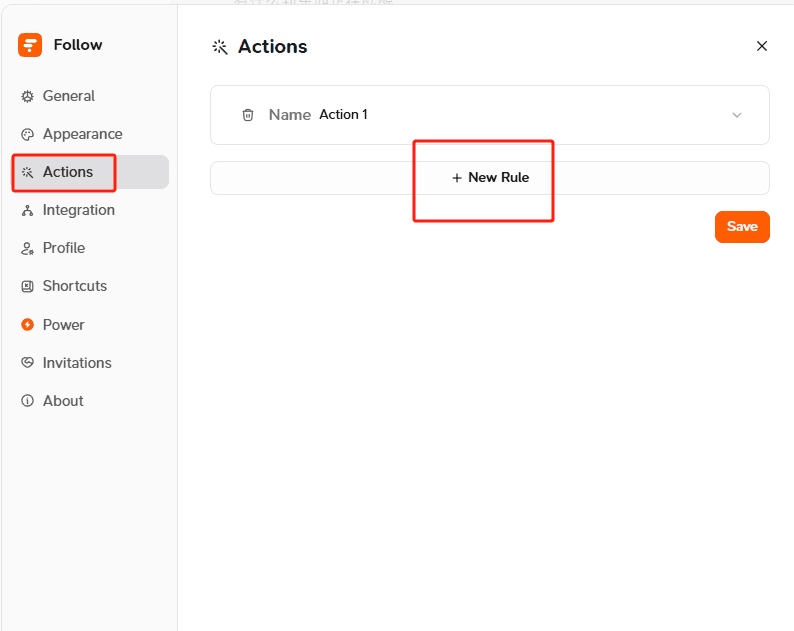Select the Integration nodes icon
This screenshot has width=794, height=631.
click(x=27, y=210)
